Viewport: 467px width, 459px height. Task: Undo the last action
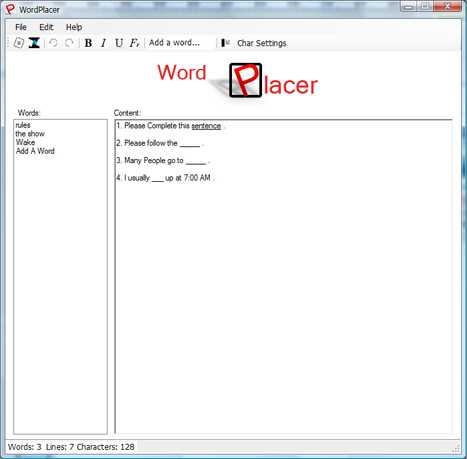(x=53, y=43)
